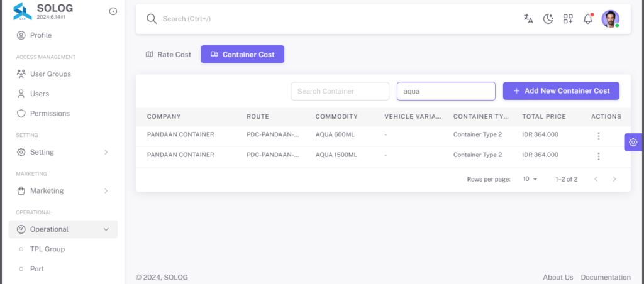Collapse the Operational menu chevron
Image resolution: width=644 pixels, height=284 pixels.
(x=106, y=229)
